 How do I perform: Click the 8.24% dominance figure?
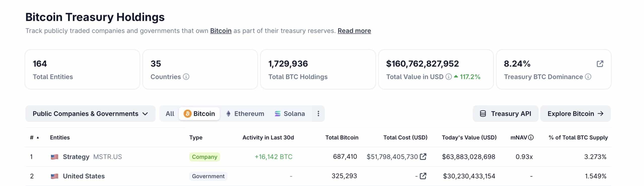[517, 64]
